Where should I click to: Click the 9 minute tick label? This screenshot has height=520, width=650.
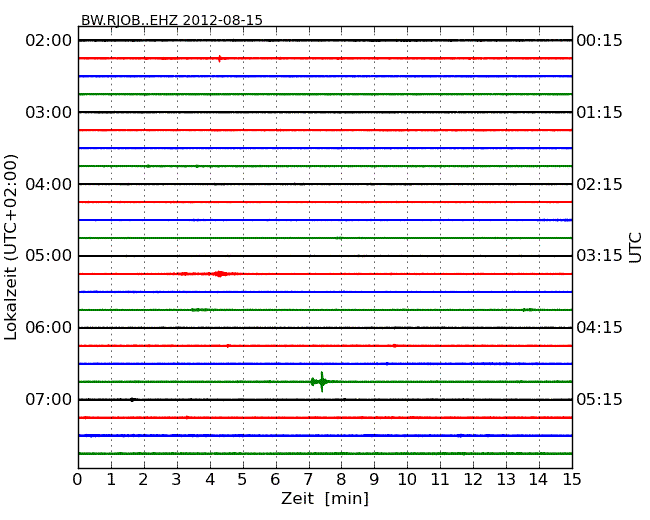click(374, 480)
